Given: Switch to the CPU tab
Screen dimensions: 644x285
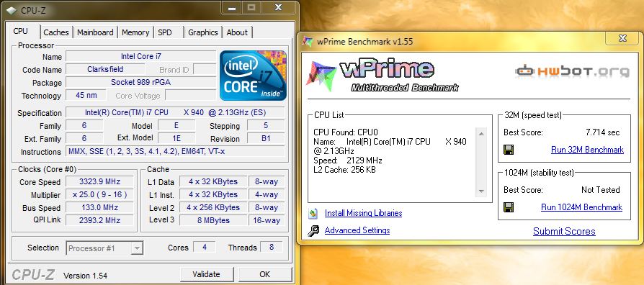Looking at the screenshot, I should pos(21,32).
